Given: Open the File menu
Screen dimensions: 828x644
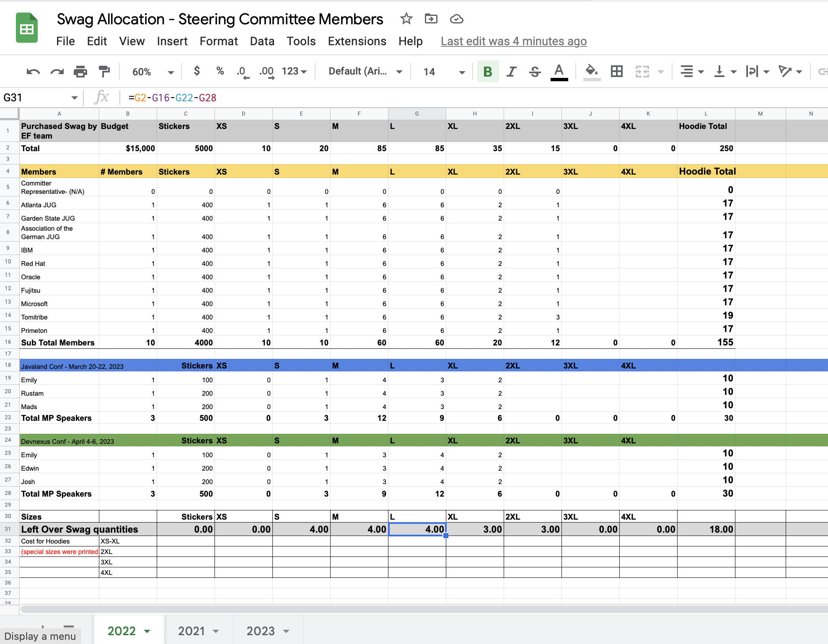Looking at the screenshot, I should click(x=65, y=41).
